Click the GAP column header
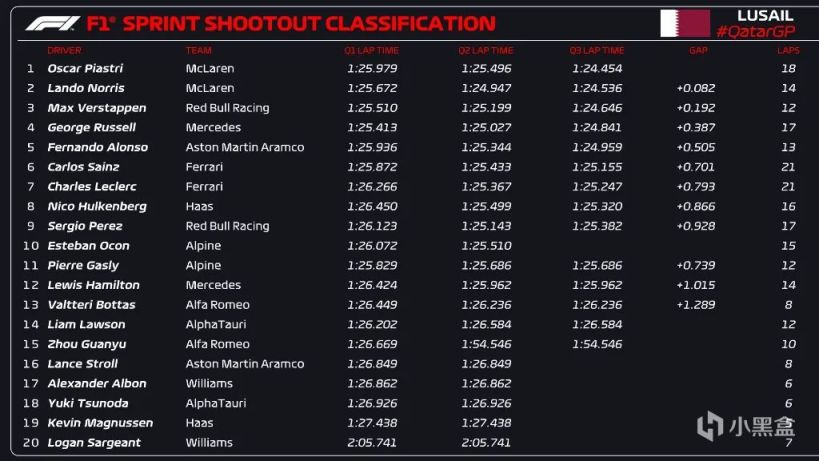This screenshot has width=819, height=461. pos(698,50)
